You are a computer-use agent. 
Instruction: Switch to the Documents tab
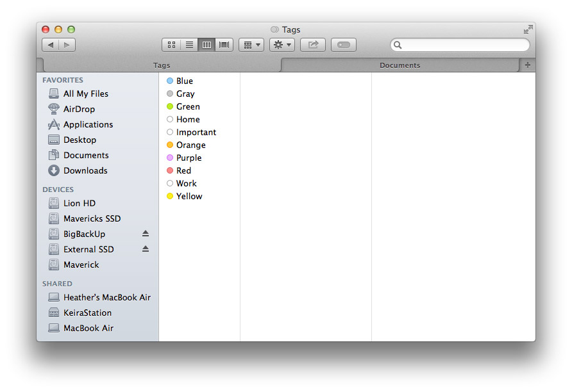coord(400,65)
